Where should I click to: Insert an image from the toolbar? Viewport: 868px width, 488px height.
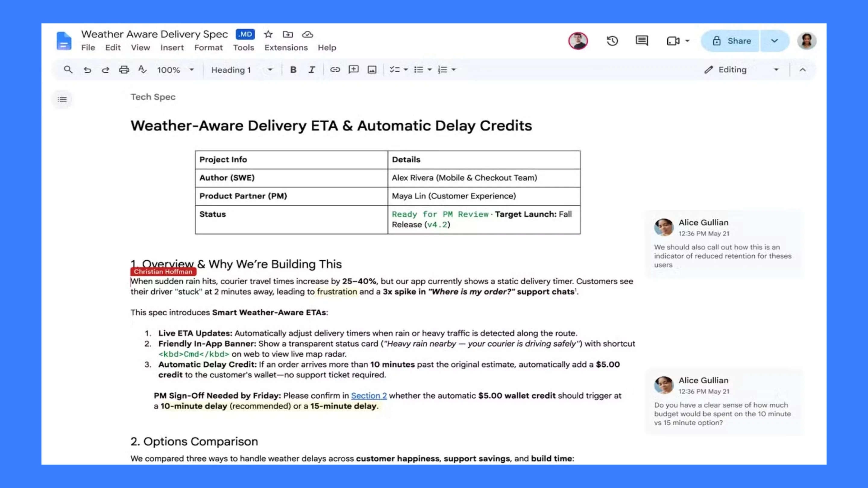point(372,70)
